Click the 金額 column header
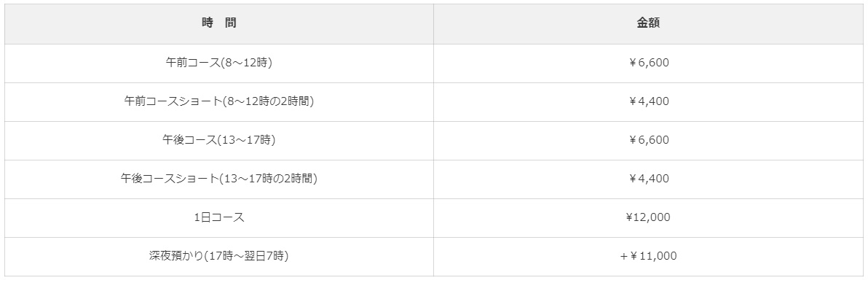This screenshot has height=283, width=868. [x=648, y=24]
